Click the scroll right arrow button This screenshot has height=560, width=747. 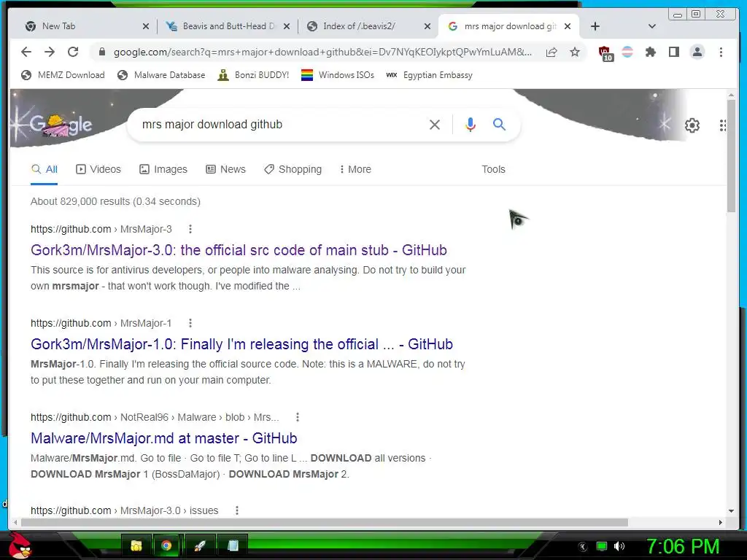720,522
